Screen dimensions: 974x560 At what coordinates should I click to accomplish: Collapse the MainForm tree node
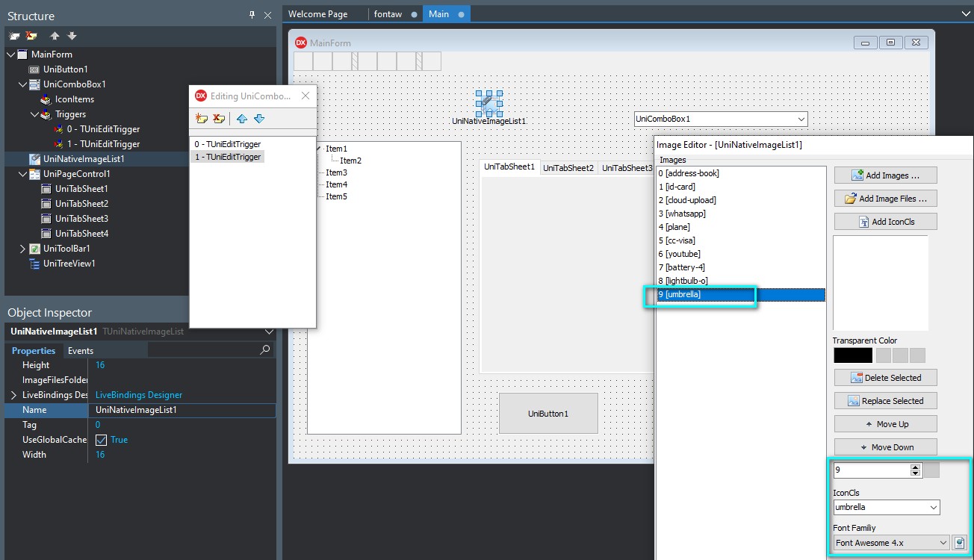pos(10,55)
